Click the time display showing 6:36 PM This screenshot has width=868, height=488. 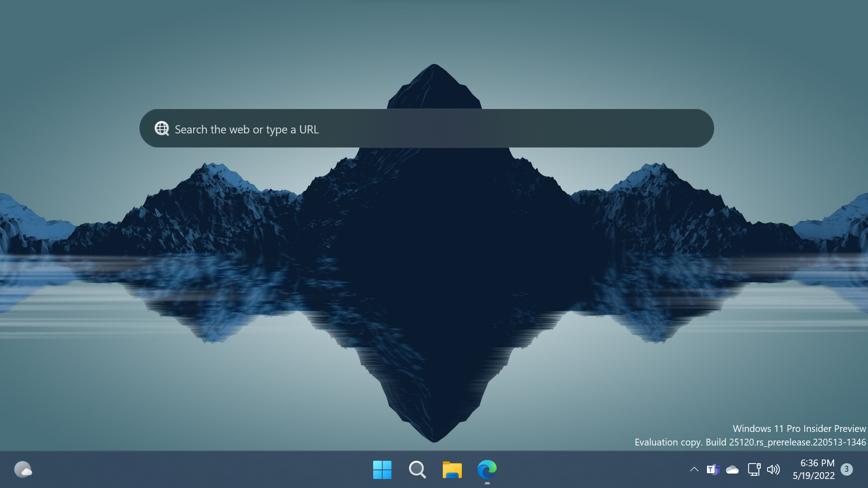click(817, 463)
